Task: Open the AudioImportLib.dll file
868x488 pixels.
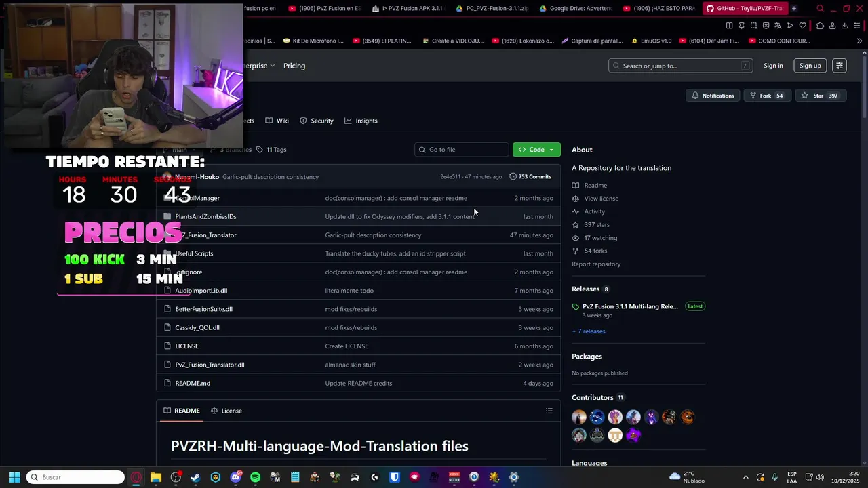Action: (201, 291)
